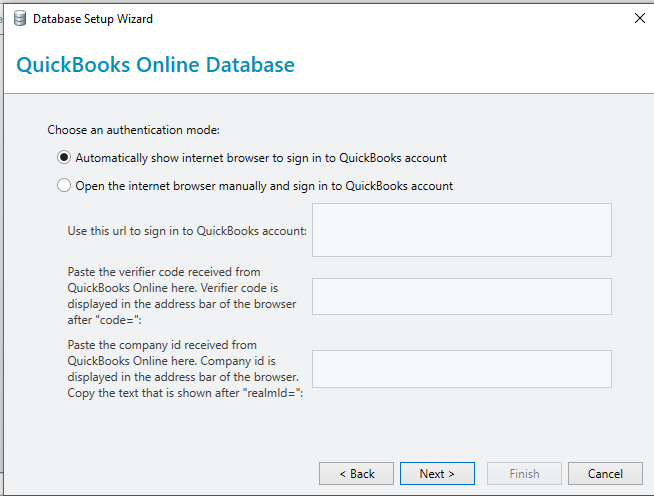Click the disabled Finish button
The width and height of the screenshot is (654, 496).
(524, 473)
